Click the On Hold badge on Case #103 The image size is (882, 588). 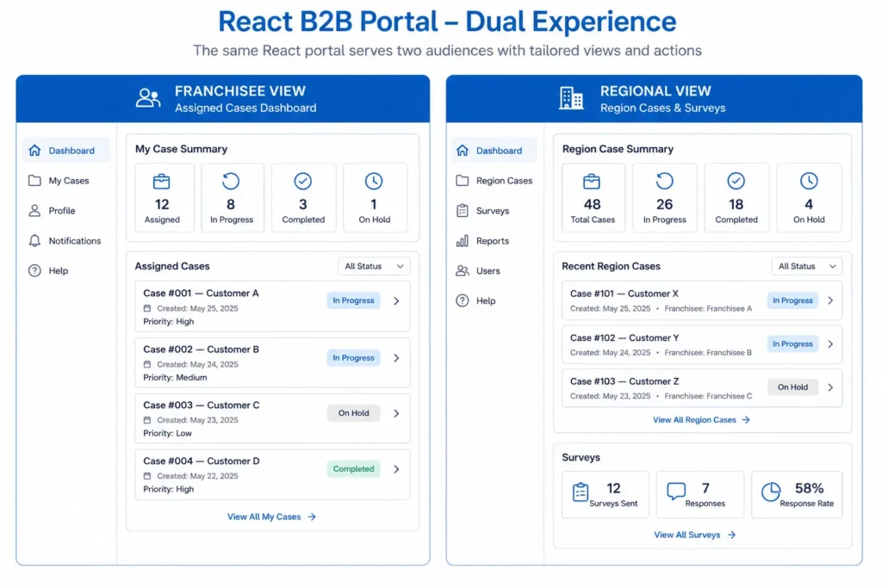tap(792, 387)
